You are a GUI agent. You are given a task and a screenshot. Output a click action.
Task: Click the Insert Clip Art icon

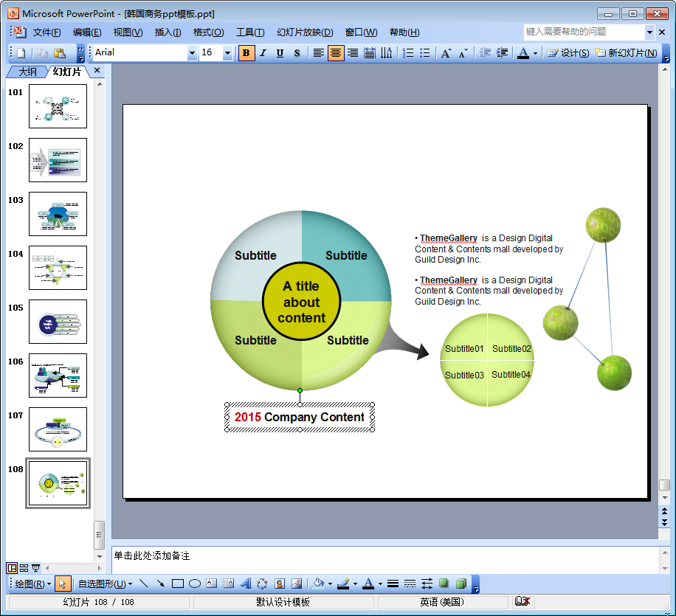[x=280, y=584]
